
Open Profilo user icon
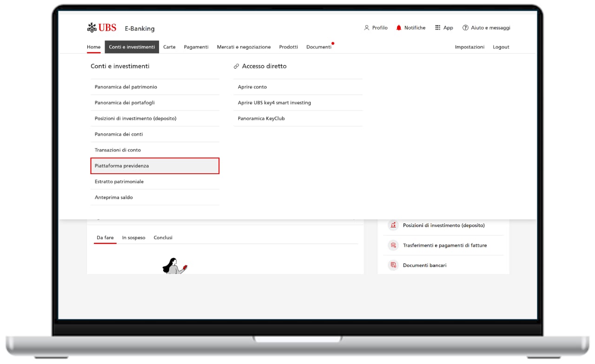click(366, 28)
